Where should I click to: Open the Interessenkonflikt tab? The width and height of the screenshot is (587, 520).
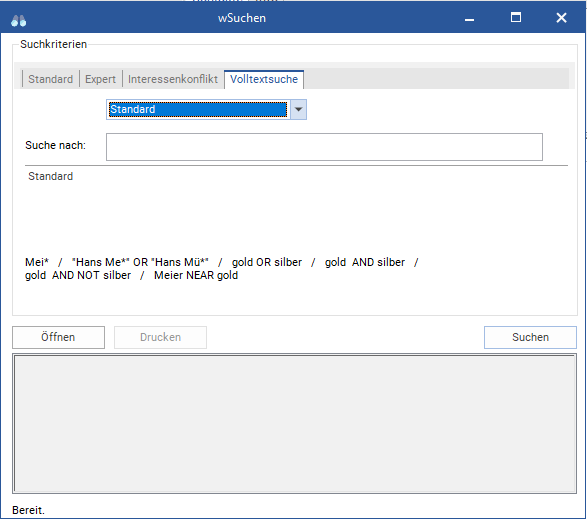tap(173, 79)
